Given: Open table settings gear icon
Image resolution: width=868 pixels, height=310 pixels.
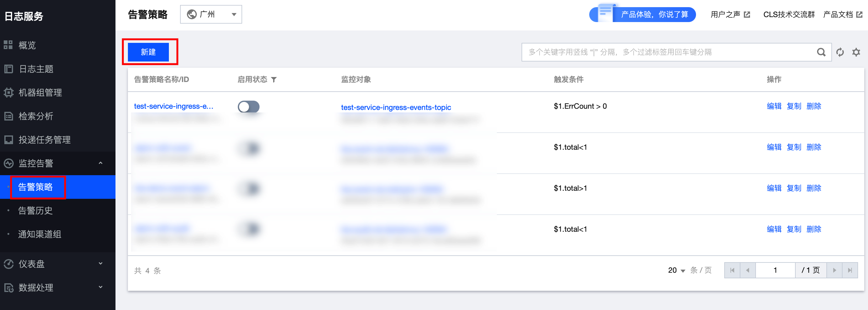Looking at the screenshot, I should (x=856, y=52).
